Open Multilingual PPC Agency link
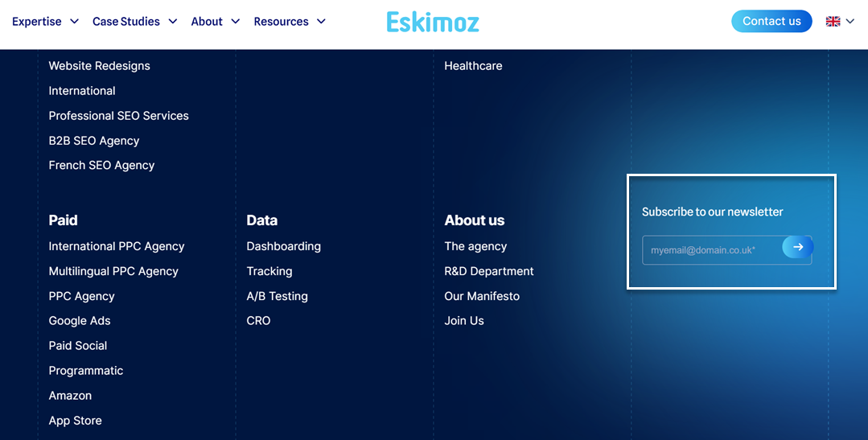Image resolution: width=868 pixels, height=440 pixels. [x=113, y=271]
